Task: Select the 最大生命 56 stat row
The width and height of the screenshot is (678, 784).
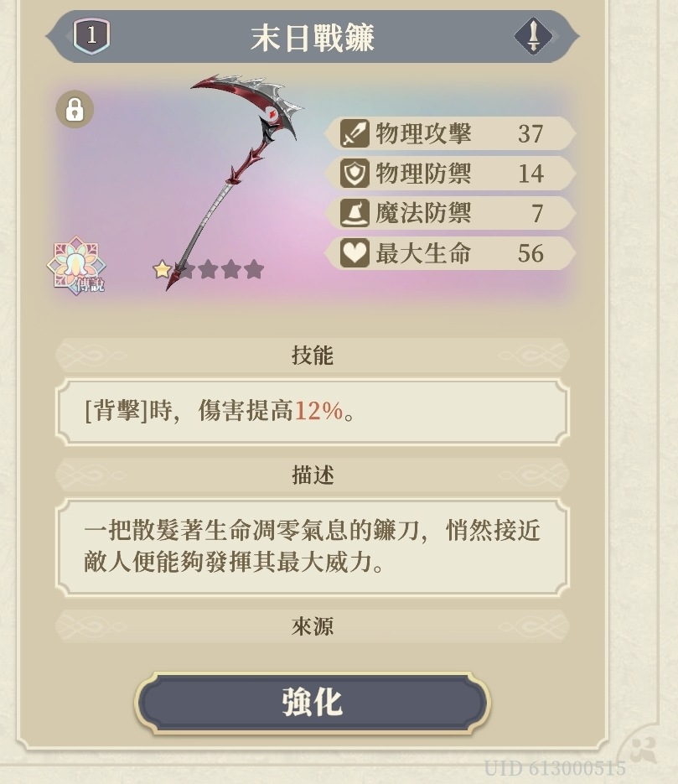Action: coord(450,253)
